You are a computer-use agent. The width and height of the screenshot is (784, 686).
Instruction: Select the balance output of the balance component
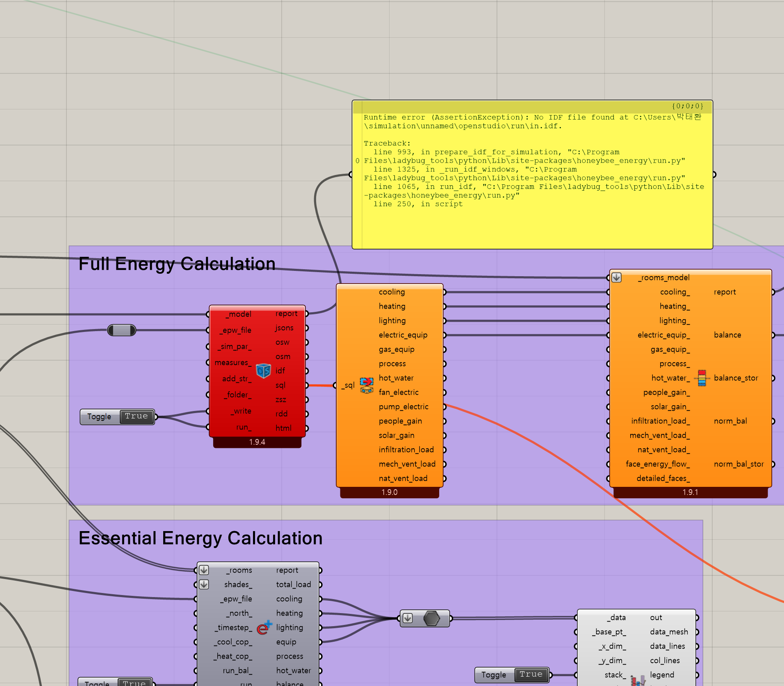pyautogui.click(x=727, y=335)
